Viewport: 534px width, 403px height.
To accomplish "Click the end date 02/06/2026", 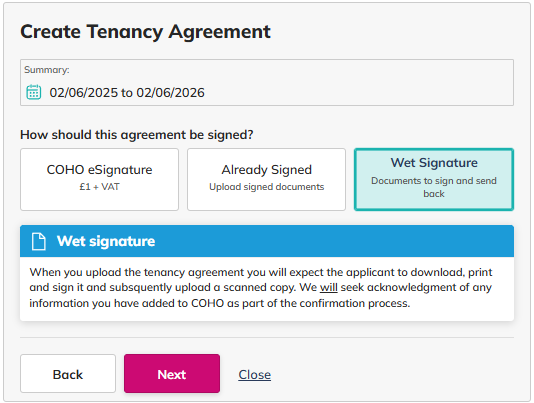I will tap(170, 93).
